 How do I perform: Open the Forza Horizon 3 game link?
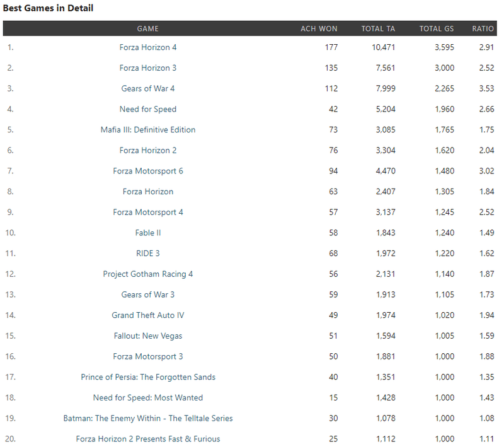point(148,68)
